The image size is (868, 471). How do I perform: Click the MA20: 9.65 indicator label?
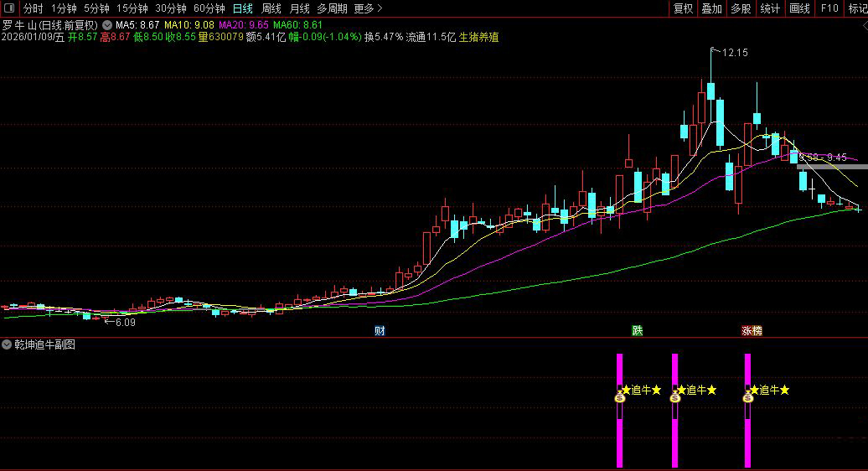click(x=244, y=25)
